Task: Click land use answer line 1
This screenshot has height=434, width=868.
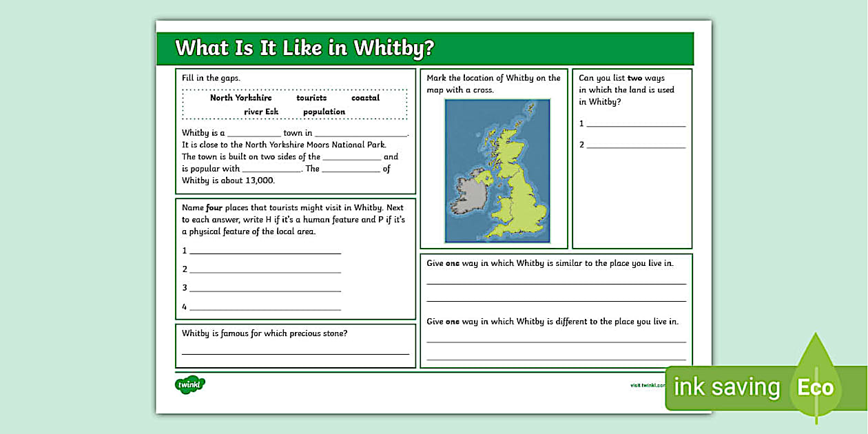Action: point(636,125)
